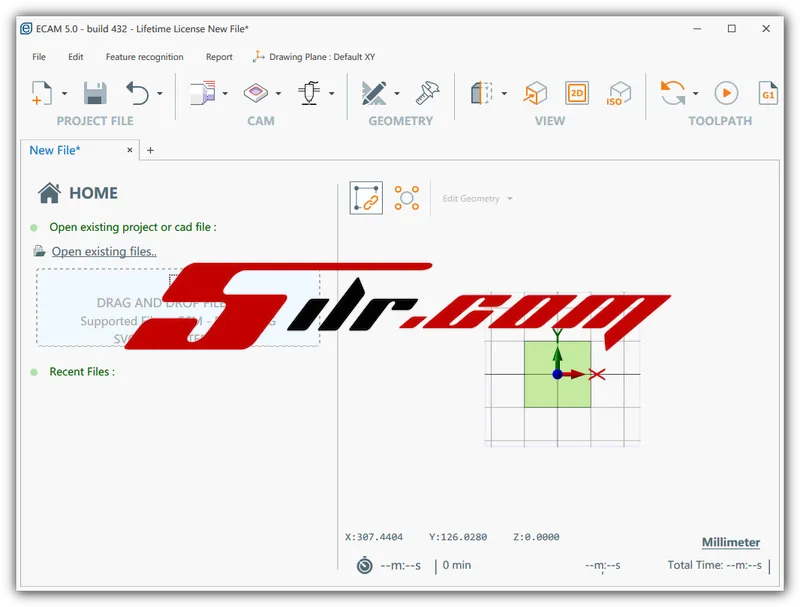Click the drag and drop file area
800x607 pixels.
tap(178, 308)
